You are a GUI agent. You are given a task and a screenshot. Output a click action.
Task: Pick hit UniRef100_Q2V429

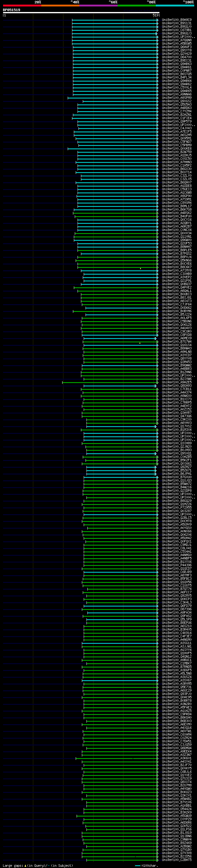click(177, 54)
